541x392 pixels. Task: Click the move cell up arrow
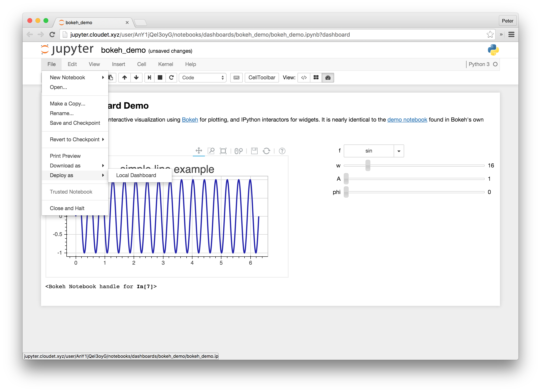[x=125, y=77]
